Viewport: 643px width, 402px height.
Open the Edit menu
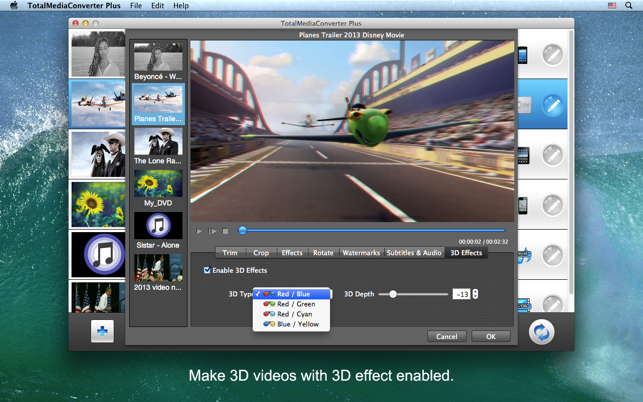[x=157, y=5]
